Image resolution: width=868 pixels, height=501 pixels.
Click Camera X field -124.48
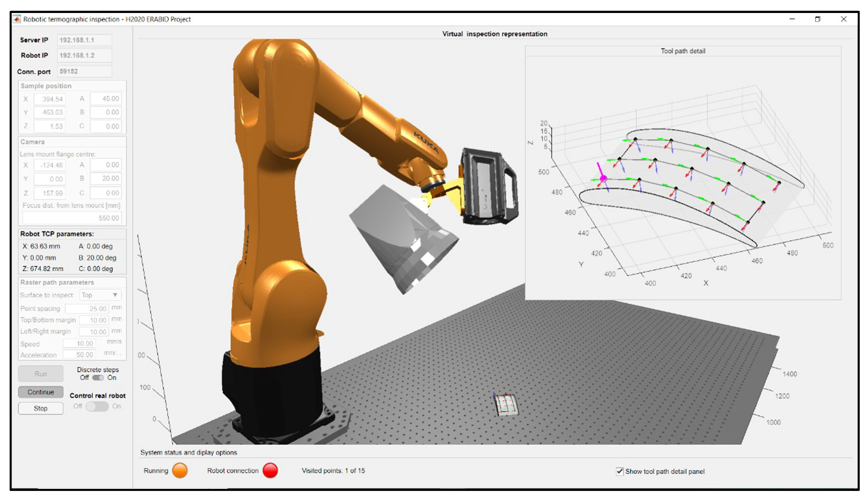click(x=49, y=165)
